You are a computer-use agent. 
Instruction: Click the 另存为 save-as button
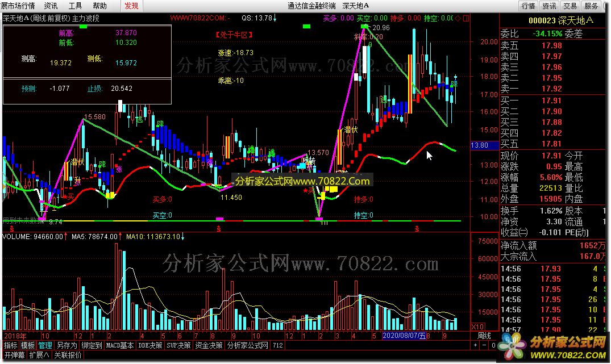(66, 345)
